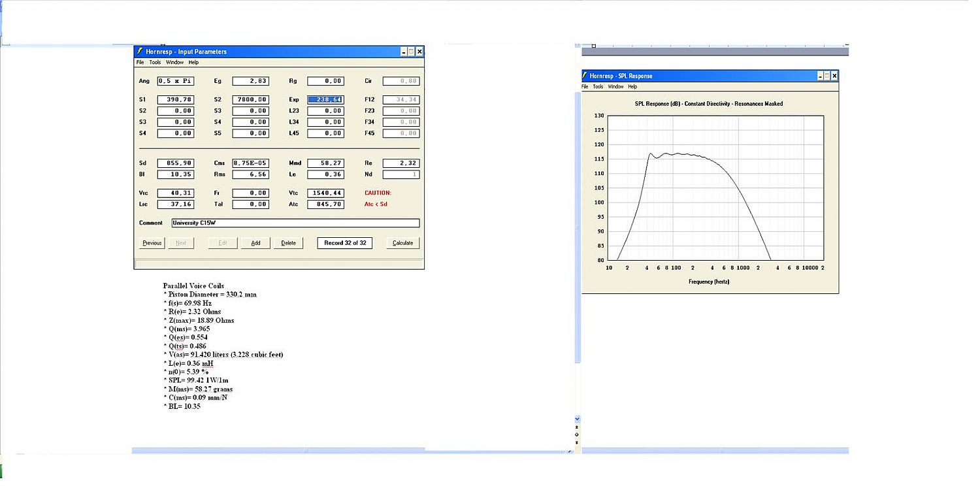
Task: Open File menu in Input Parameters window
Action: (140, 63)
